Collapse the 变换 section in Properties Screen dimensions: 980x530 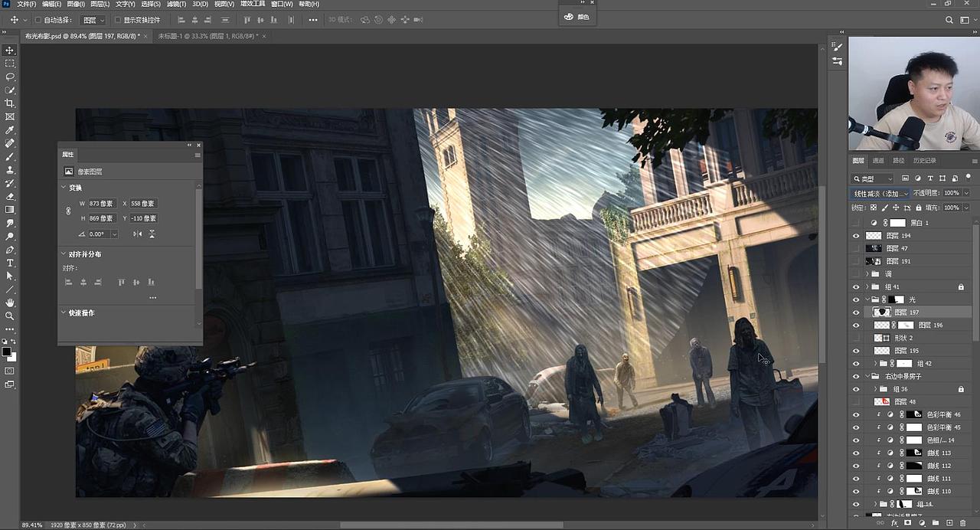click(x=64, y=188)
